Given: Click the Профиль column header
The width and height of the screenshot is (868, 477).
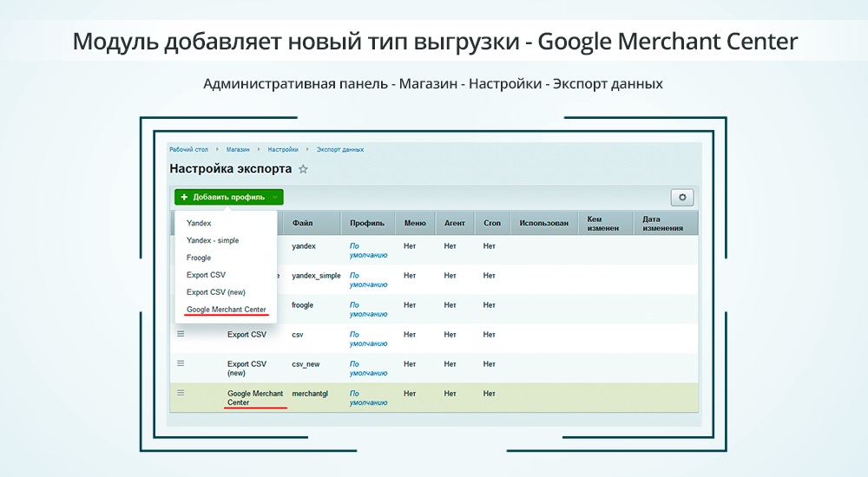Looking at the screenshot, I should [367, 223].
